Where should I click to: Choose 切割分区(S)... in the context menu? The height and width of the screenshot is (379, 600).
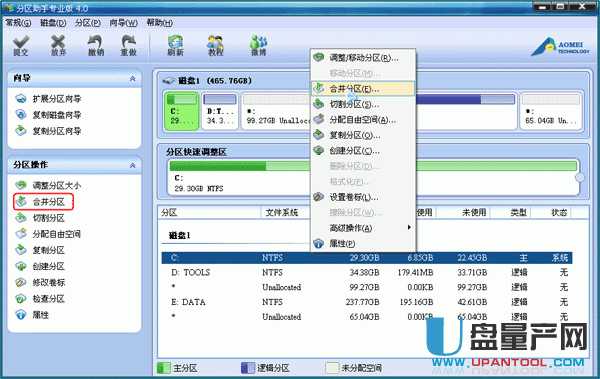tap(363, 104)
